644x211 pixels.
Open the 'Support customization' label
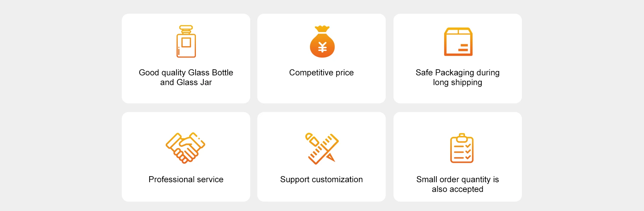[x=321, y=180]
